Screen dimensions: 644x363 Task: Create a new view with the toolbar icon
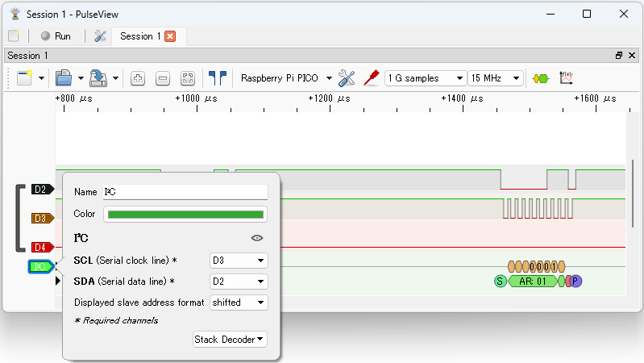coord(24,78)
